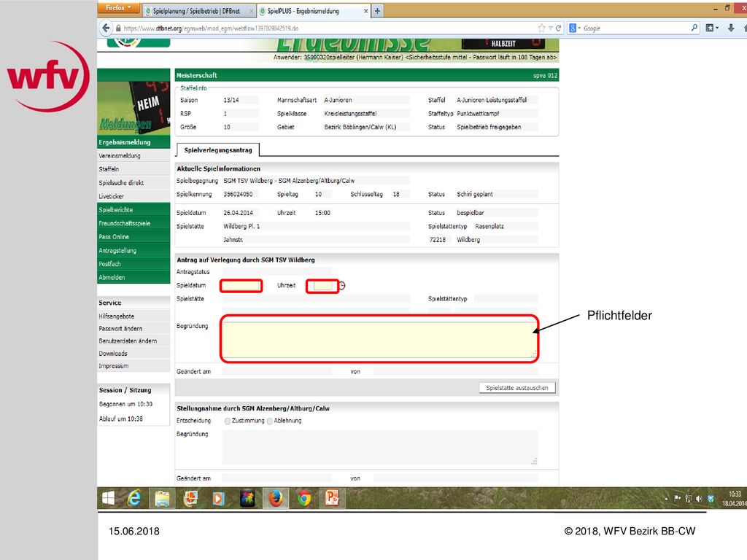
Task: Click the Spielstätte austauschen button
Action: (517, 388)
